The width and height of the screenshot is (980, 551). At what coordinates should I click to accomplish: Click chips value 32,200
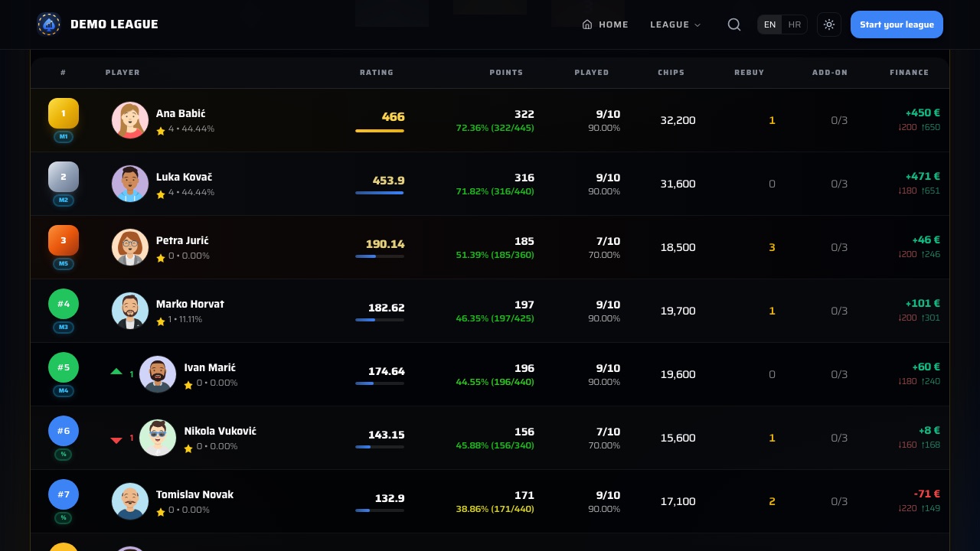coord(678,120)
